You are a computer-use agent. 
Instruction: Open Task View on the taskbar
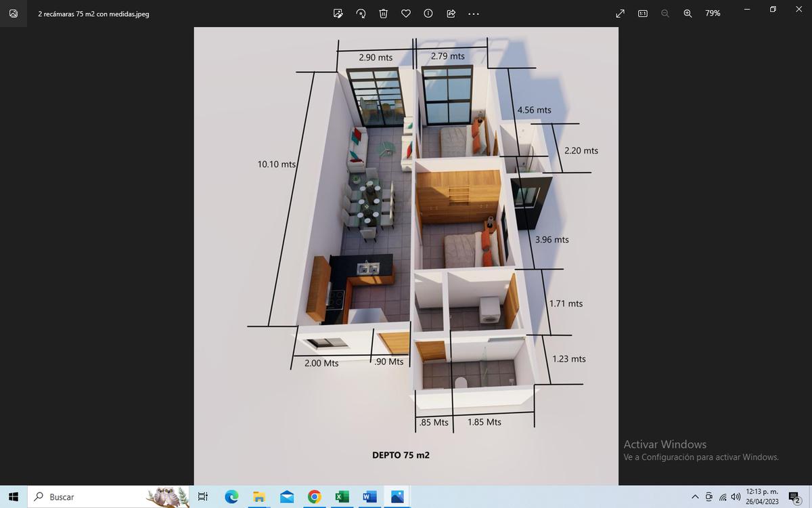point(202,496)
